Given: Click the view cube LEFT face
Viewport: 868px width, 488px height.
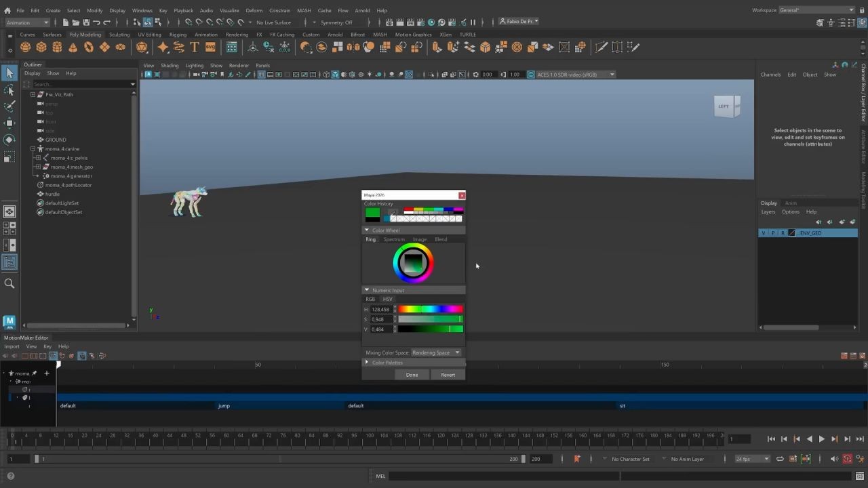Looking at the screenshot, I should tap(724, 106).
